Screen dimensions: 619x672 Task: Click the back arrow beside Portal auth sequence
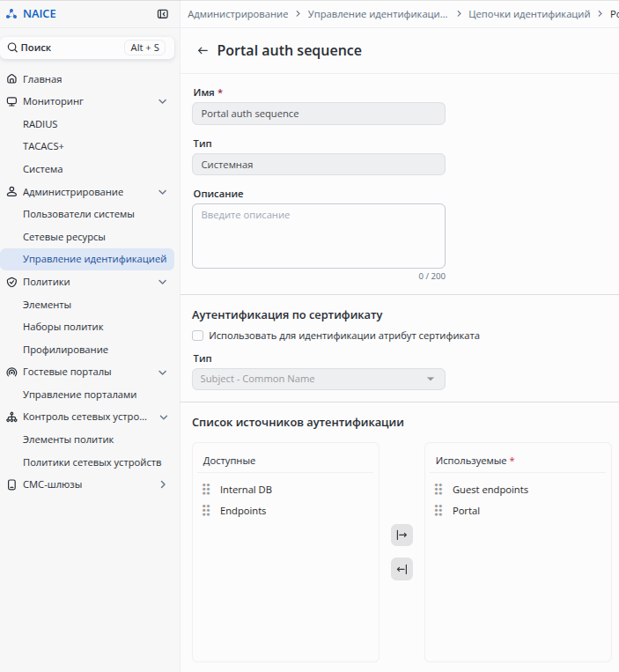click(x=203, y=51)
